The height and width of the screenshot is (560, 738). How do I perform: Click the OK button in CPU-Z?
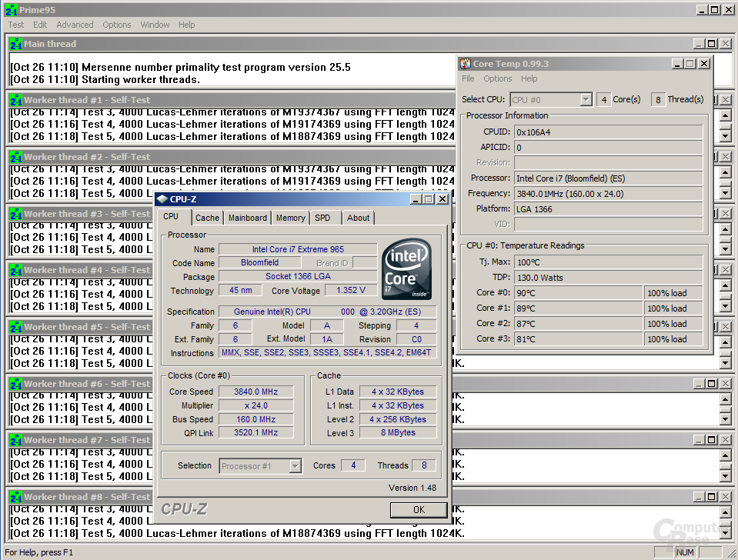tap(419, 510)
